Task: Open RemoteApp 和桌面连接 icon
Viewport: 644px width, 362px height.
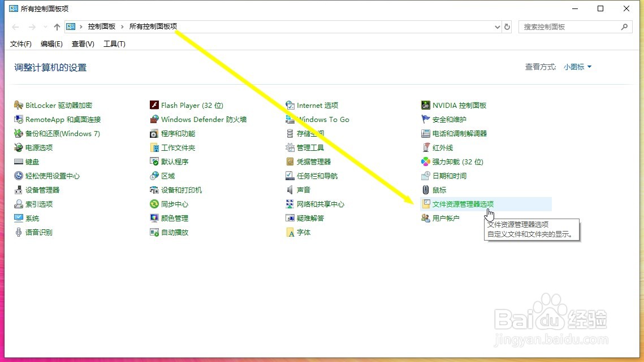Action: [x=19, y=119]
